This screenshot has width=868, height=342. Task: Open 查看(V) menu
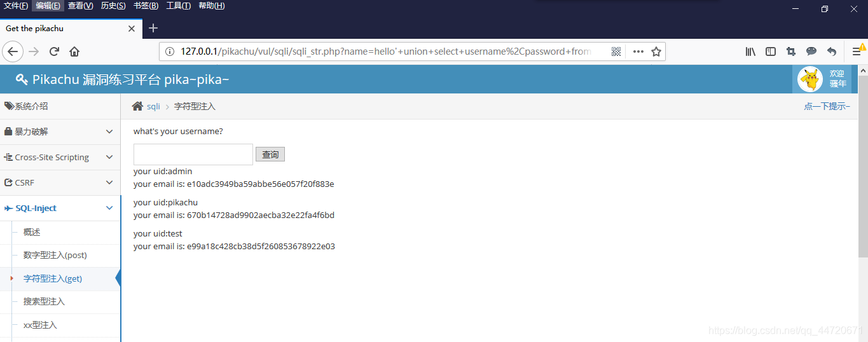click(81, 6)
